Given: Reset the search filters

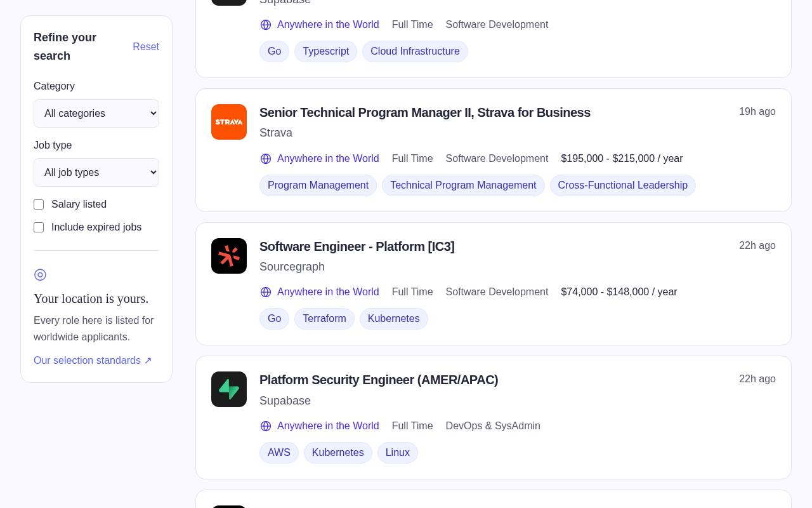Looking at the screenshot, I should (146, 47).
